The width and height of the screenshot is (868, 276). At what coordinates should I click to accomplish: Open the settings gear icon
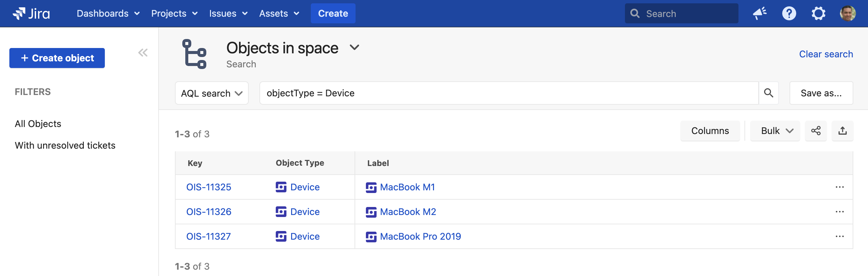point(818,13)
